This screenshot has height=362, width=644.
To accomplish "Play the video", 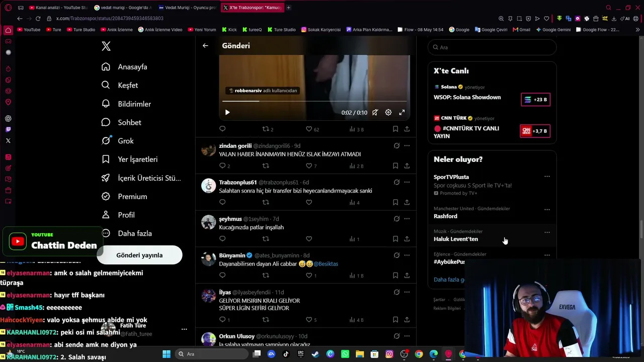I will [x=227, y=113].
